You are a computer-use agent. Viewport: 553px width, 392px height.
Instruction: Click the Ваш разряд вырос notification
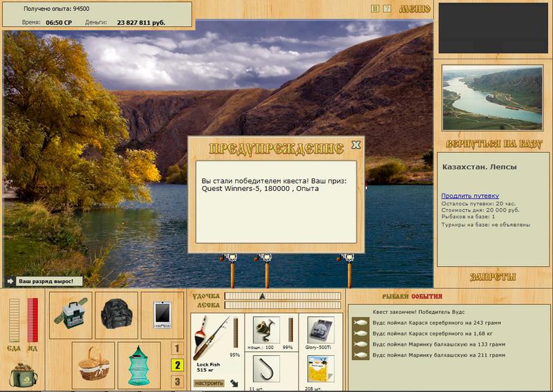(49, 281)
